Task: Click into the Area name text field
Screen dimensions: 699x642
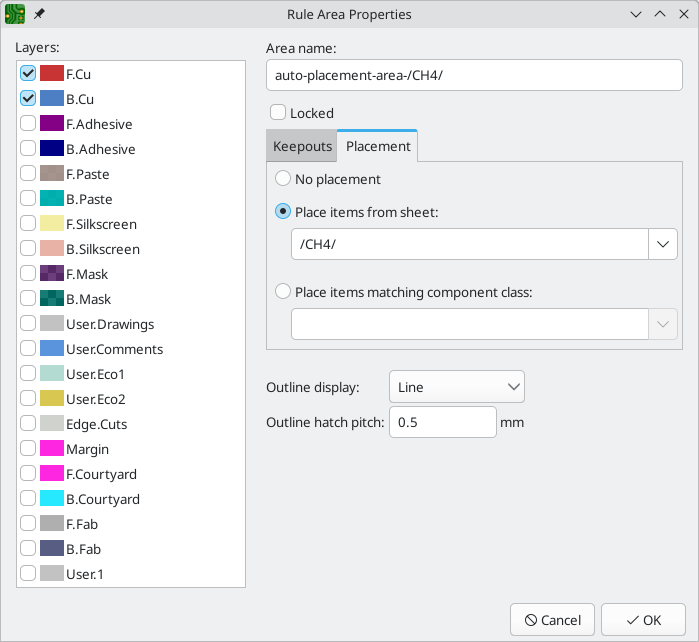Action: tap(474, 75)
